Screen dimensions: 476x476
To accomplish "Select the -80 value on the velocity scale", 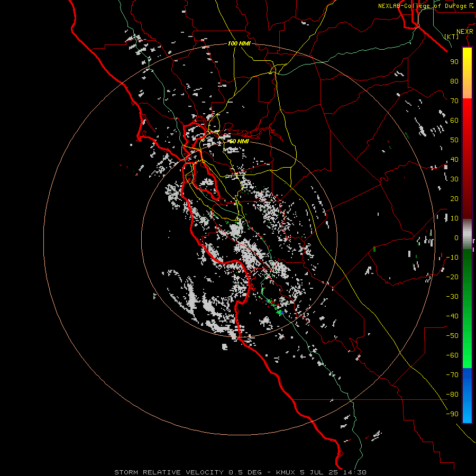I will pyautogui.click(x=452, y=395).
